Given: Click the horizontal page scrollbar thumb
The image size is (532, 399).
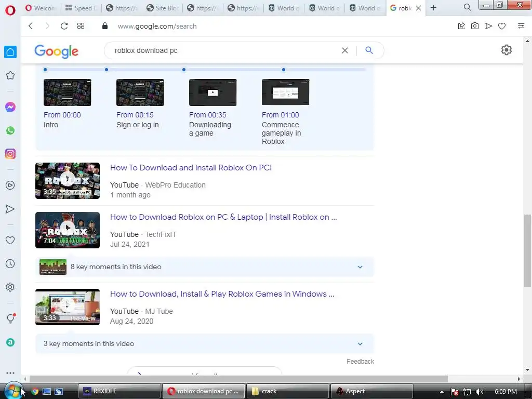Looking at the screenshot, I should click(x=238, y=379).
